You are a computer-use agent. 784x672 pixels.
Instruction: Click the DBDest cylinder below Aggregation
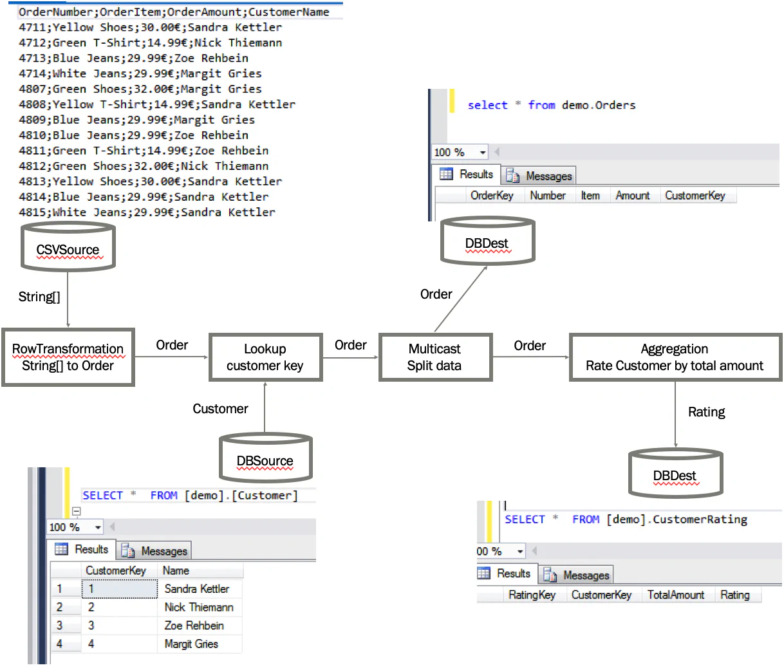[x=675, y=473]
